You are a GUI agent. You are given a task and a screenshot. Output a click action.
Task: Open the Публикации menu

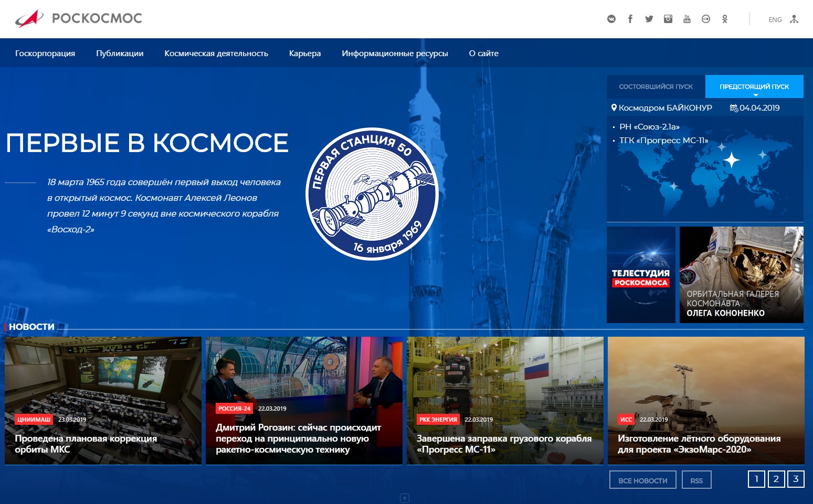click(120, 53)
